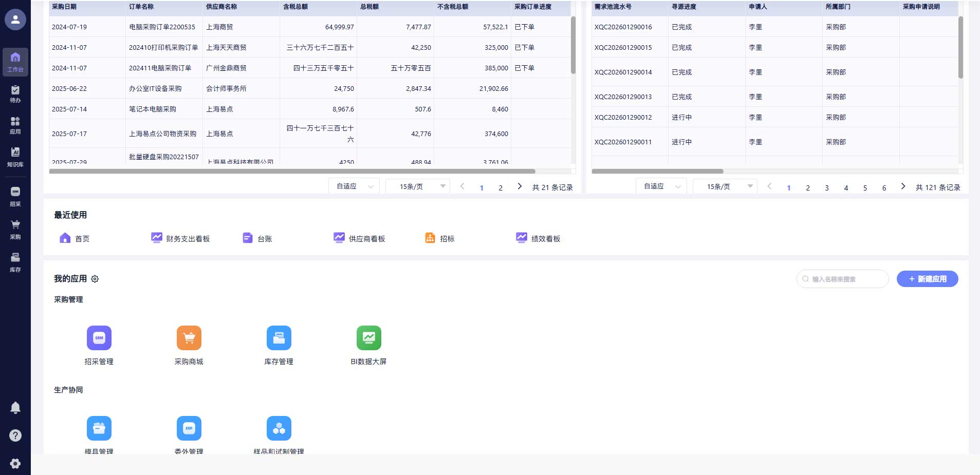The width and height of the screenshot is (980, 475).
Task: Expand the 自适应 dropdown under orders table
Action: click(354, 186)
